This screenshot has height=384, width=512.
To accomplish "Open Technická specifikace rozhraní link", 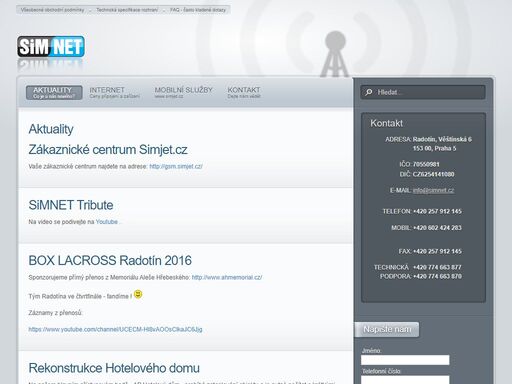I will click(127, 10).
